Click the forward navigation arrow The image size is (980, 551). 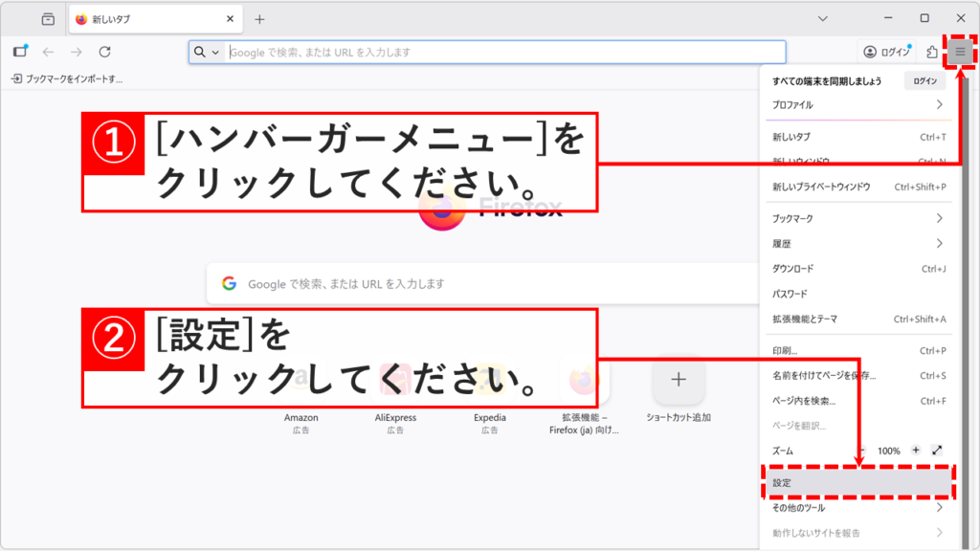pyautogui.click(x=75, y=52)
